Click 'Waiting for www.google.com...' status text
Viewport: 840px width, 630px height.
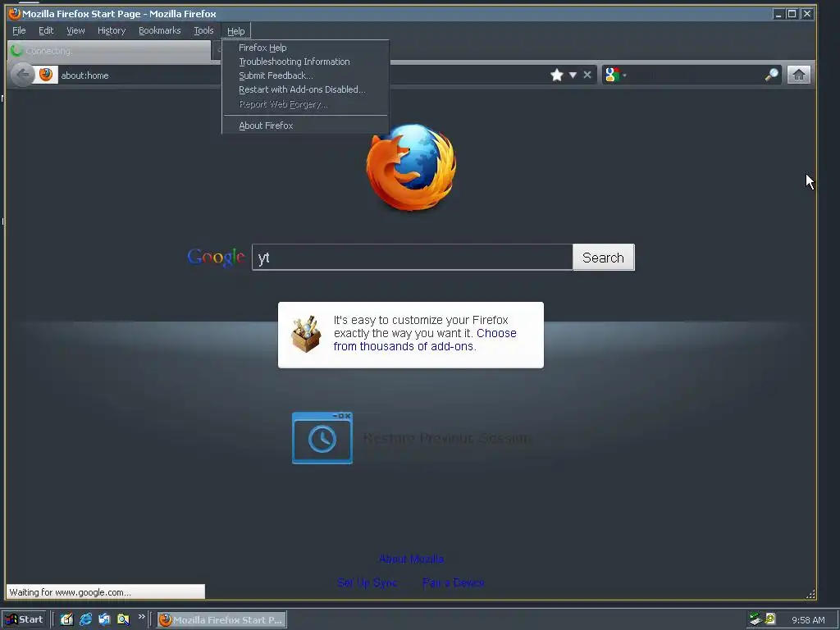71,592
